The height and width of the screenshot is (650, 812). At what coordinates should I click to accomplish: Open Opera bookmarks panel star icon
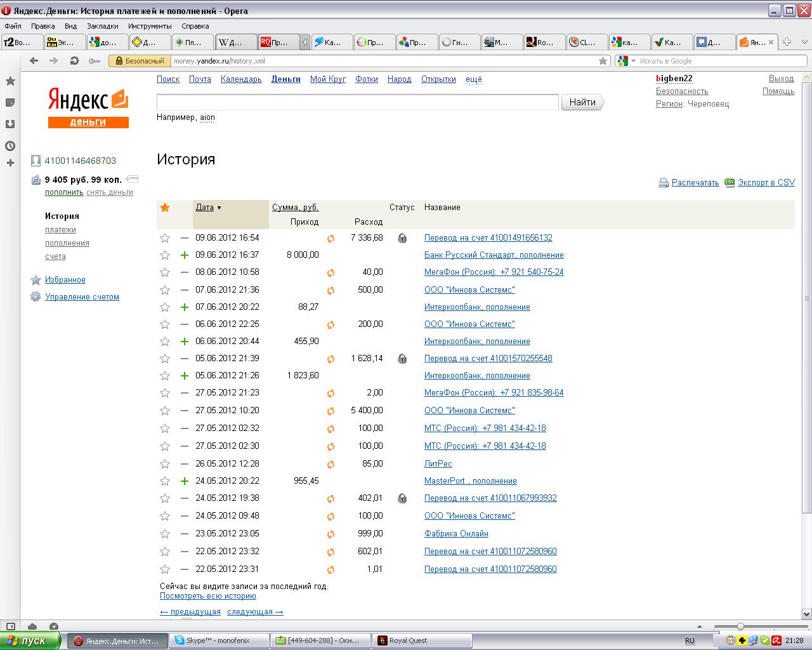(x=10, y=81)
